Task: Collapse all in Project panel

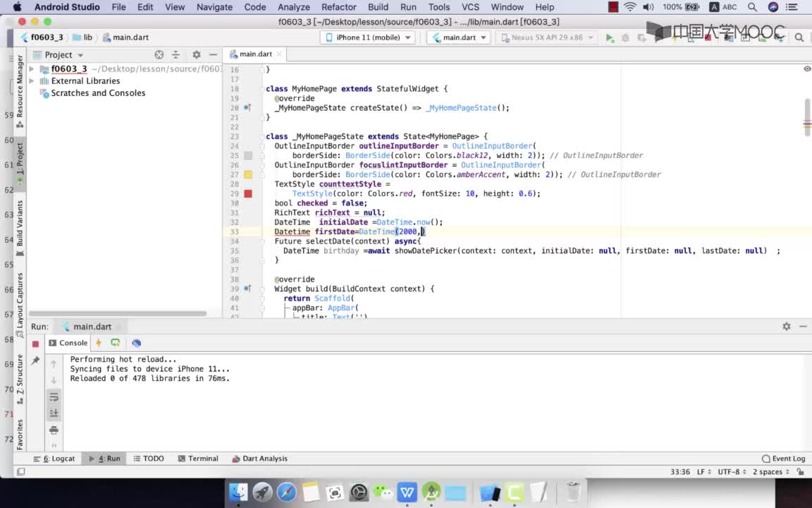Action: (176, 54)
